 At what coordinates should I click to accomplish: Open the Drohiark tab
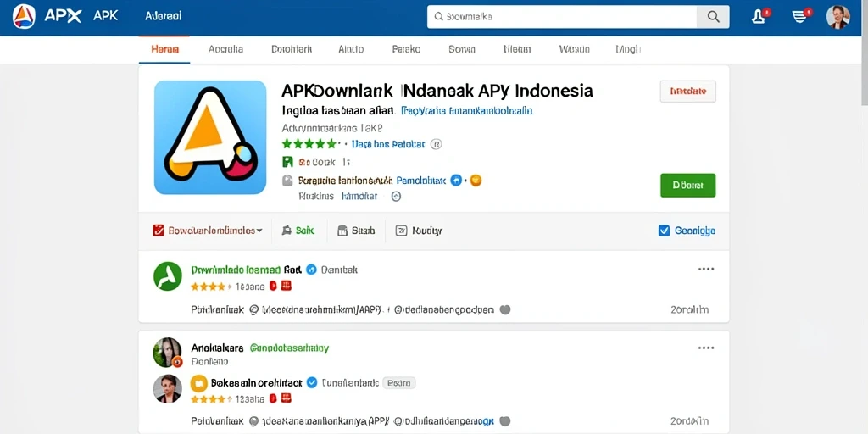[292, 49]
